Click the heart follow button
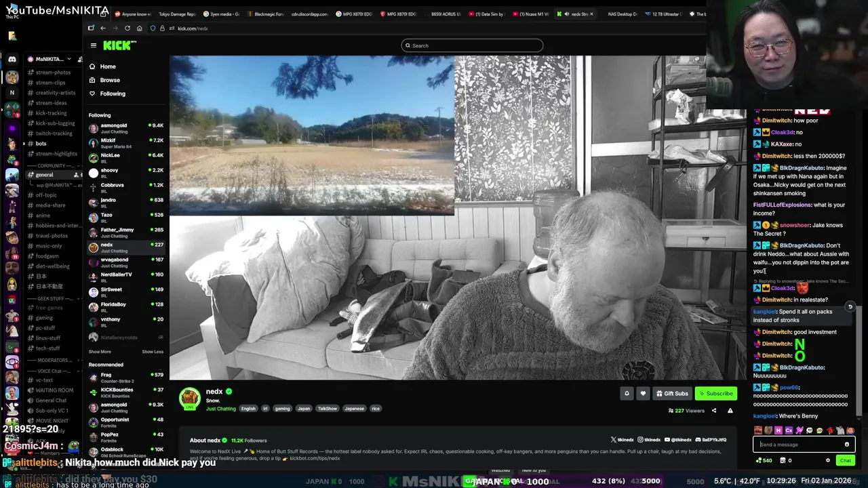The height and width of the screenshot is (488, 868). 643,393
